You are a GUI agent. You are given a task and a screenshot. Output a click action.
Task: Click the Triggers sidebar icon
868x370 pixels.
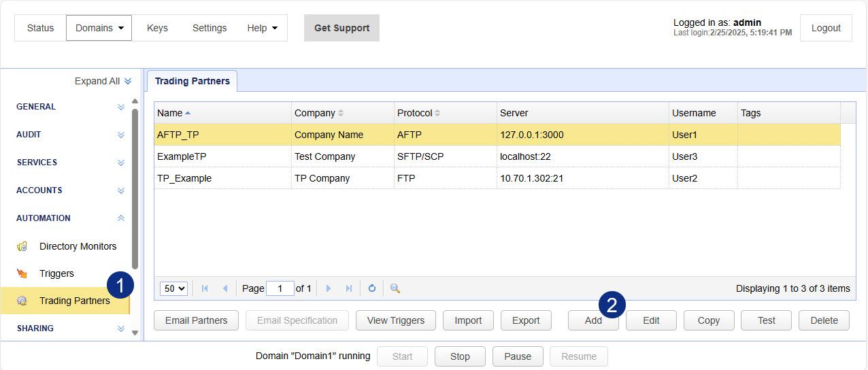tap(22, 273)
